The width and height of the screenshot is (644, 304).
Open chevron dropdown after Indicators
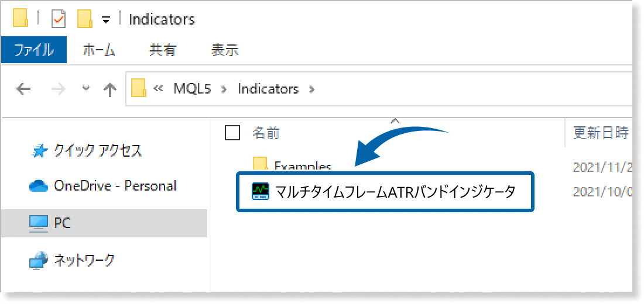(311, 89)
